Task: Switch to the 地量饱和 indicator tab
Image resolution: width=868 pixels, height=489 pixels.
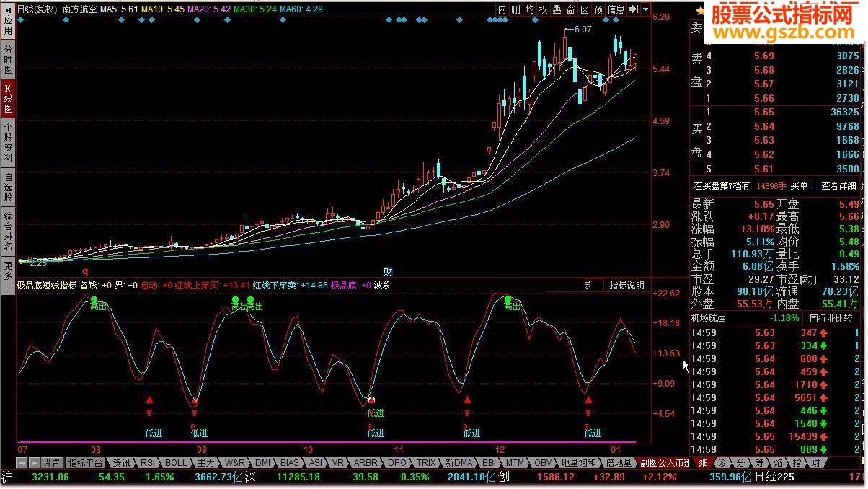Action: pos(579,463)
